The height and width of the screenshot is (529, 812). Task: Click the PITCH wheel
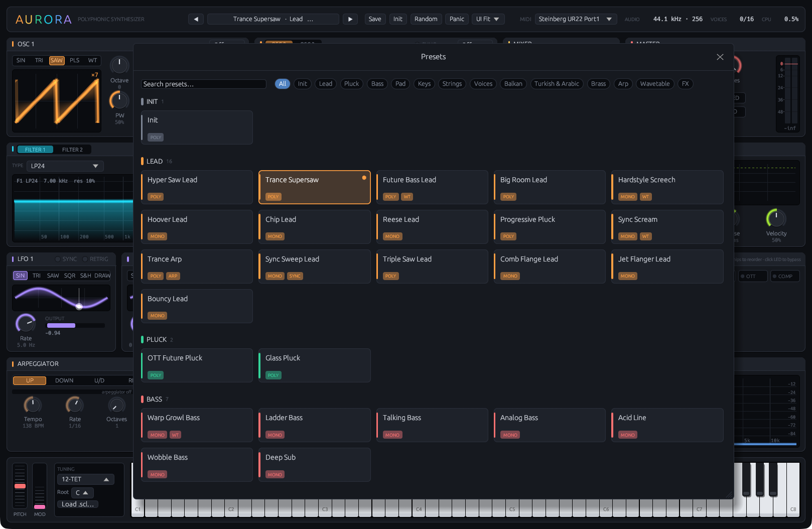click(x=20, y=486)
